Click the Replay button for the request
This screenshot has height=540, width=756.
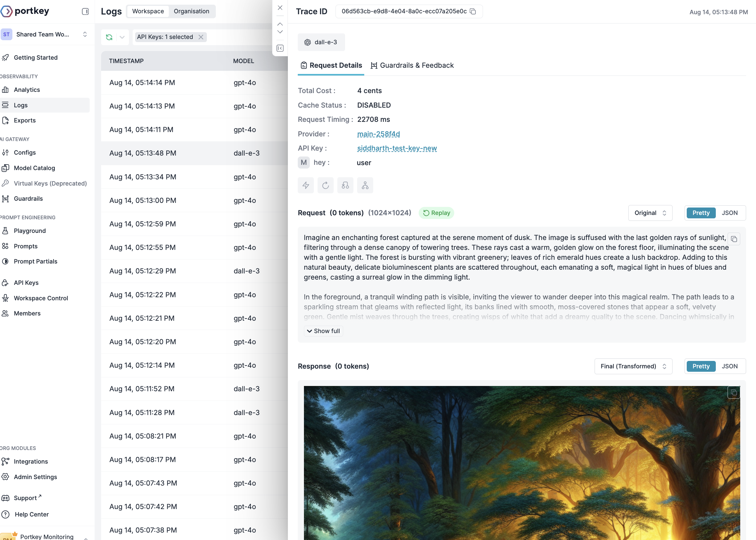[436, 213]
